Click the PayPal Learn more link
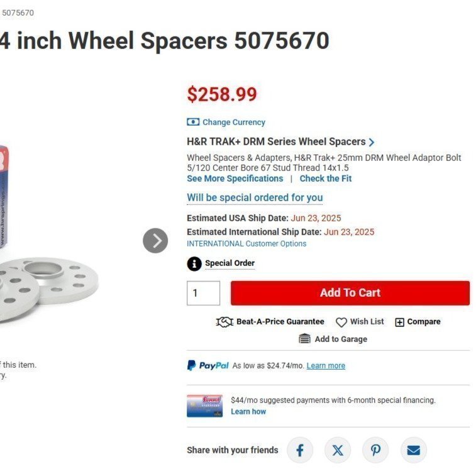 [x=326, y=365]
